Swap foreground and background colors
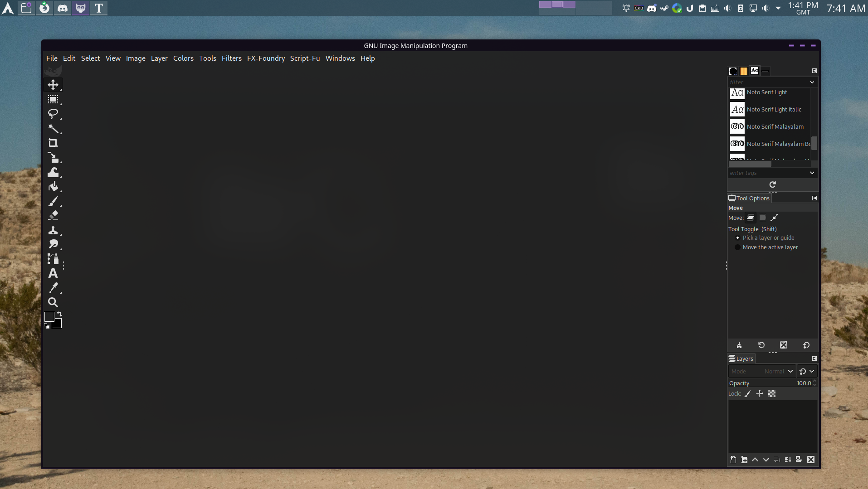Image resolution: width=868 pixels, height=489 pixels. point(59,314)
